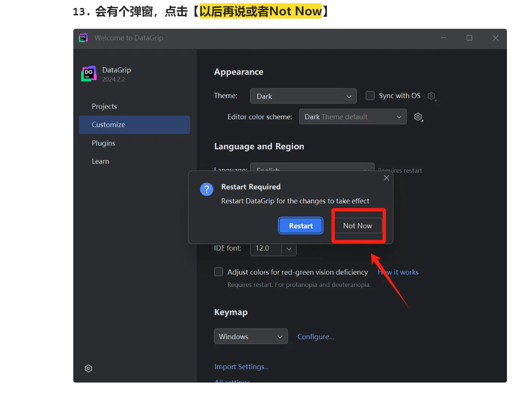Toggle red-green vision deficiency checkbox
This screenshot has width=532, height=396.
pos(218,272)
